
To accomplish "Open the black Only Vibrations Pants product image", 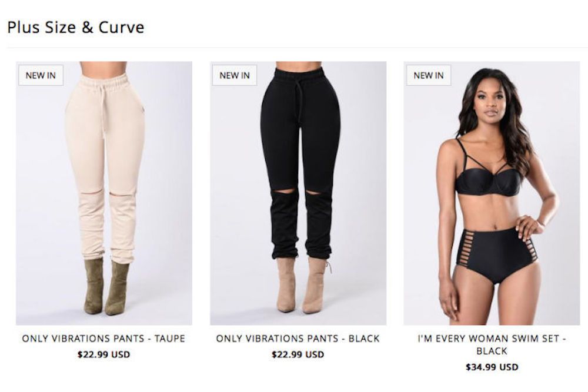I will point(298,193).
